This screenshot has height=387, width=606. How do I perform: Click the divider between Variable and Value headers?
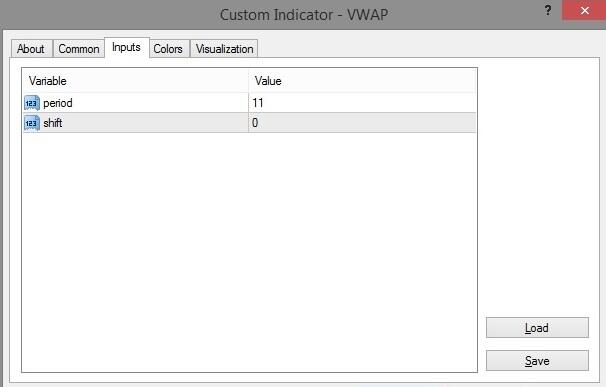tap(249, 81)
